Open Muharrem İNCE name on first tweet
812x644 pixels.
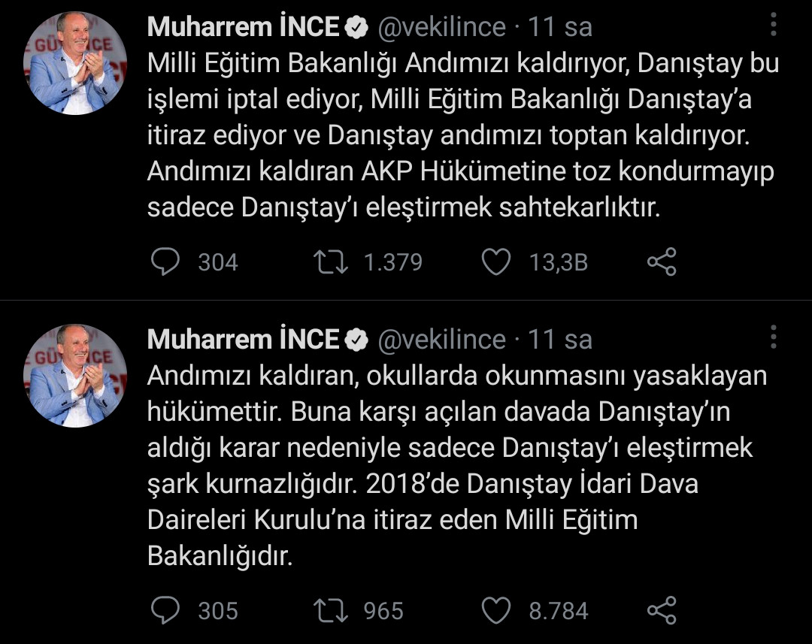pyautogui.click(x=244, y=27)
